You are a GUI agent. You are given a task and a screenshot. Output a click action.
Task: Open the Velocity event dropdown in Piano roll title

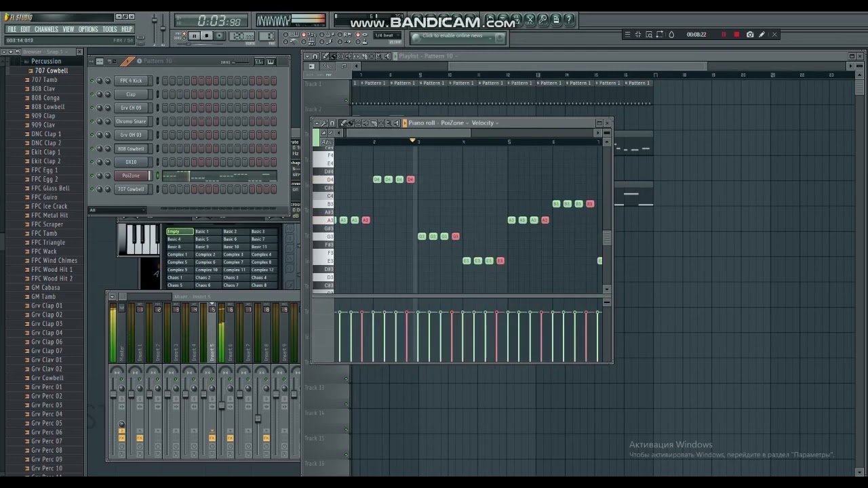click(485, 123)
